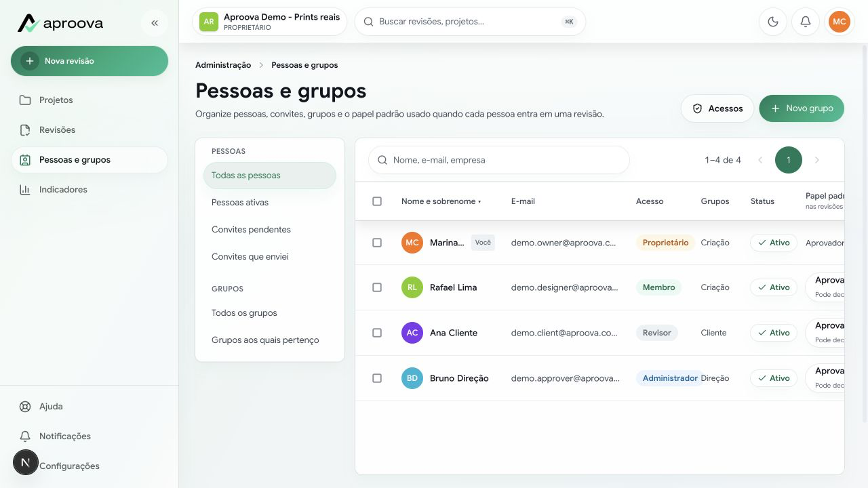Click the Administrador access badge

click(669, 378)
